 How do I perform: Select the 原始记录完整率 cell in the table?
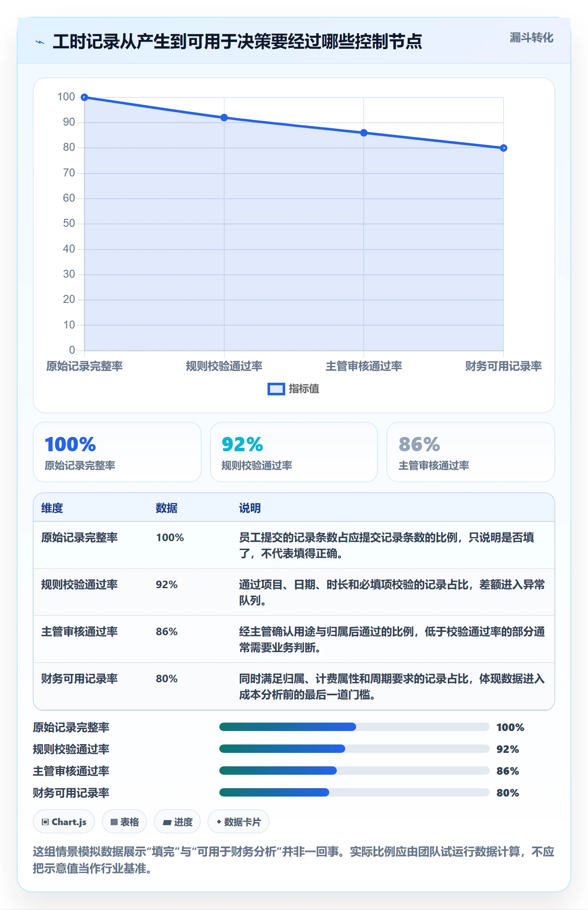pyautogui.click(x=79, y=537)
